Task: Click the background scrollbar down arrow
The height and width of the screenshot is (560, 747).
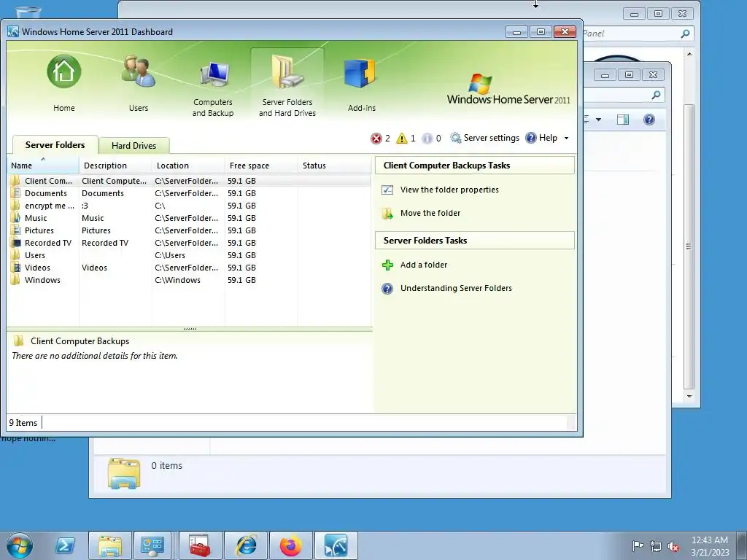Action: pos(689,396)
